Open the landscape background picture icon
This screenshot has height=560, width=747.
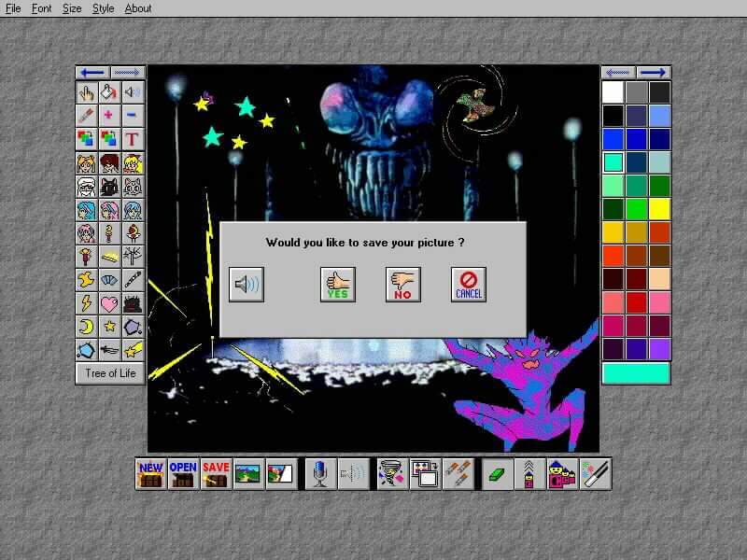[248, 474]
